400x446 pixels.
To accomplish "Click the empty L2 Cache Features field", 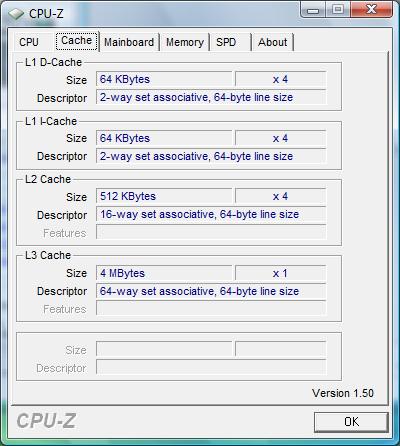I will 211,232.
